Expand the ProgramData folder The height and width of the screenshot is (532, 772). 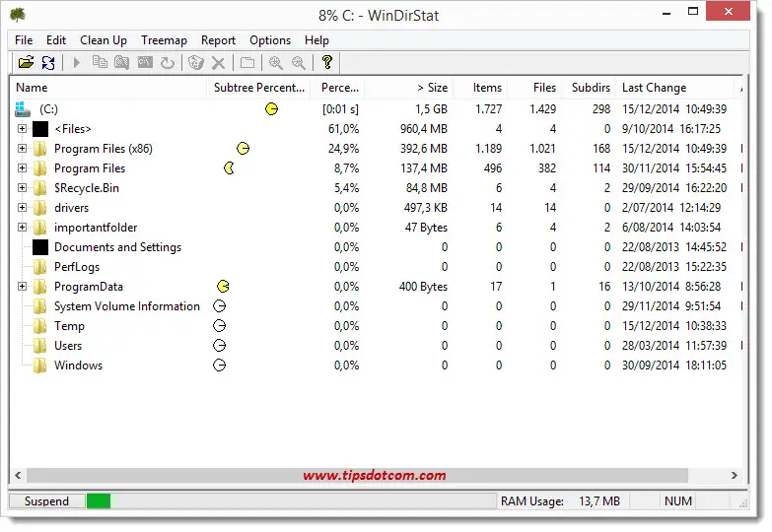[22, 287]
